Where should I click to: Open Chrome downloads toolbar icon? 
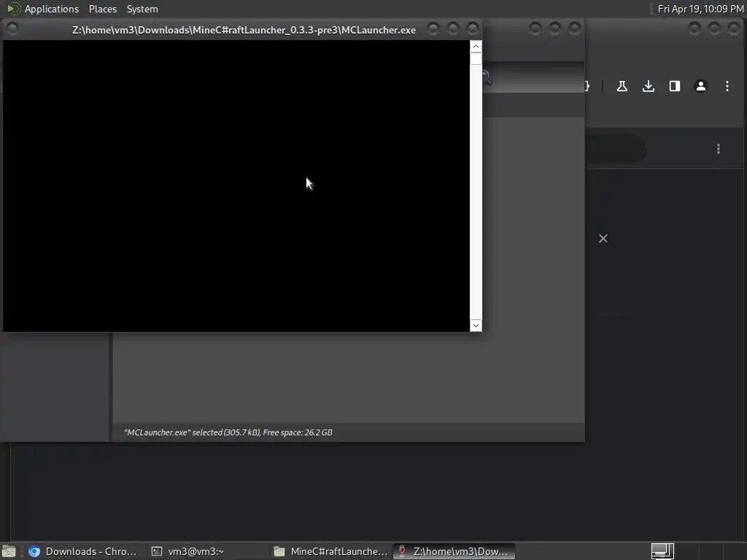(x=649, y=86)
